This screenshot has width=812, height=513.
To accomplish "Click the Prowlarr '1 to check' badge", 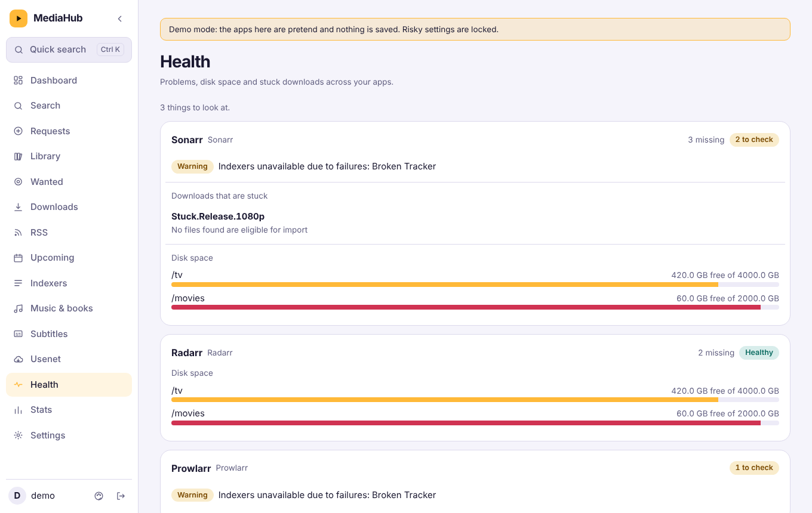I will click(x=754, y=468).
